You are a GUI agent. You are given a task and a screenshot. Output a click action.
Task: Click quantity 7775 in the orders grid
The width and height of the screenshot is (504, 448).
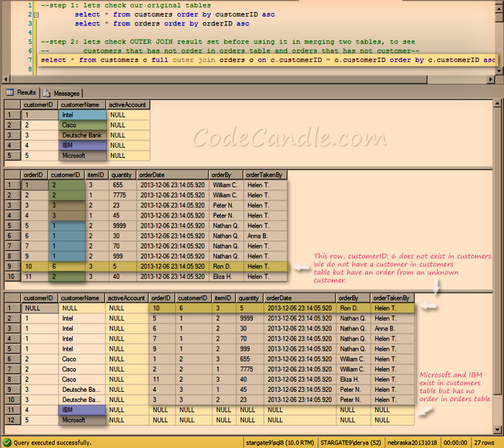click(122, 195)
